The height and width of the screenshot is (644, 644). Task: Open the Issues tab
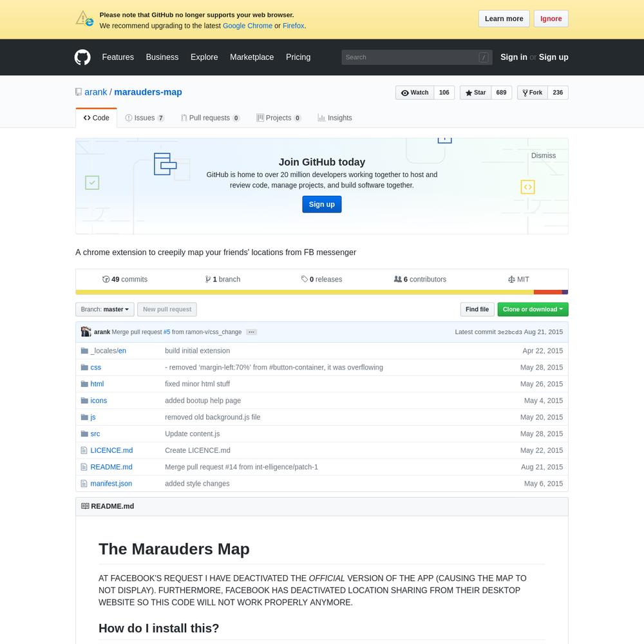[x=144, y=118]
